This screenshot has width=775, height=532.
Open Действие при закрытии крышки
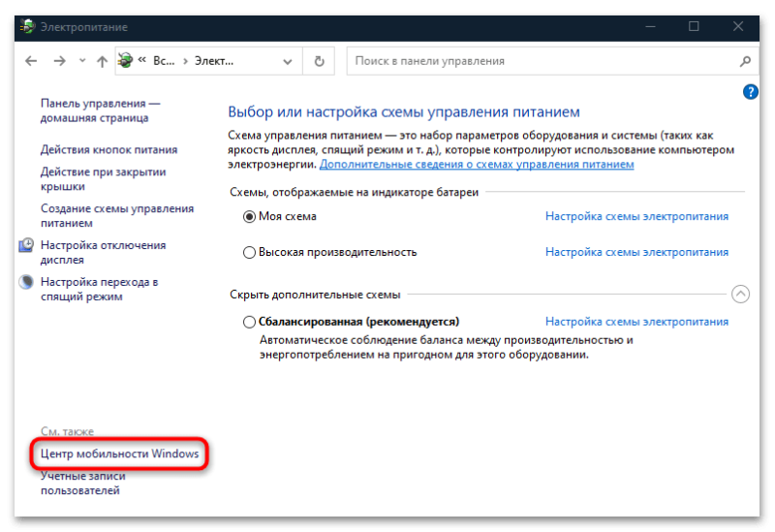[x=103, y=179]
